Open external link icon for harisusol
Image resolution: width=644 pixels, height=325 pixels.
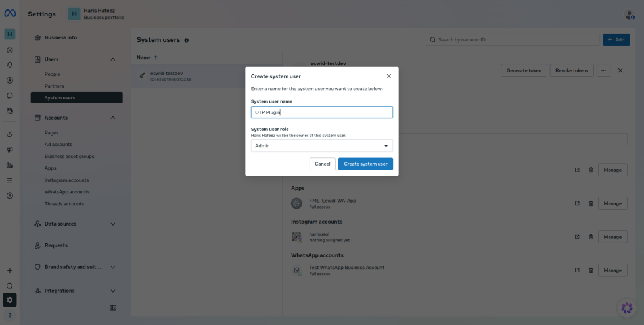[577, 237]
